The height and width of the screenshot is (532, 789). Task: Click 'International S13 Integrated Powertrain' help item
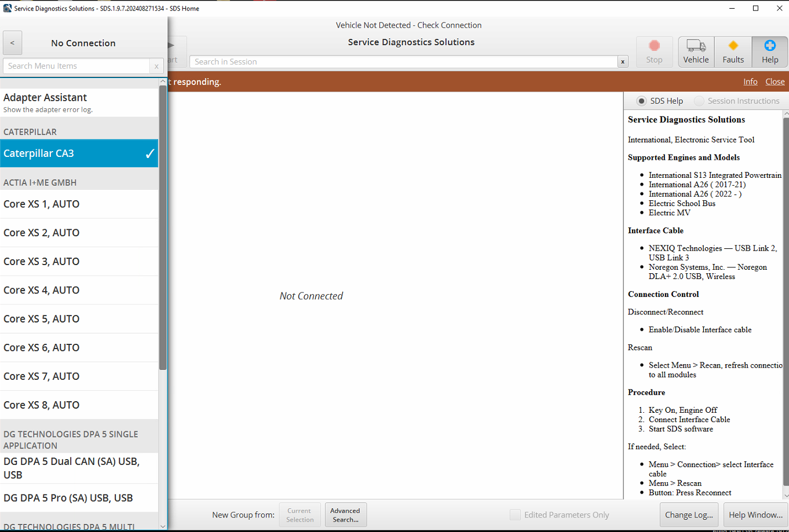(x=715, y=175)
